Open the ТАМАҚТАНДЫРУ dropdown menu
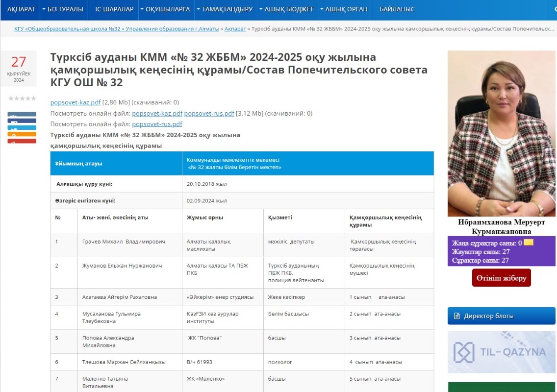The image size is (557, 392). coord(225,9)
